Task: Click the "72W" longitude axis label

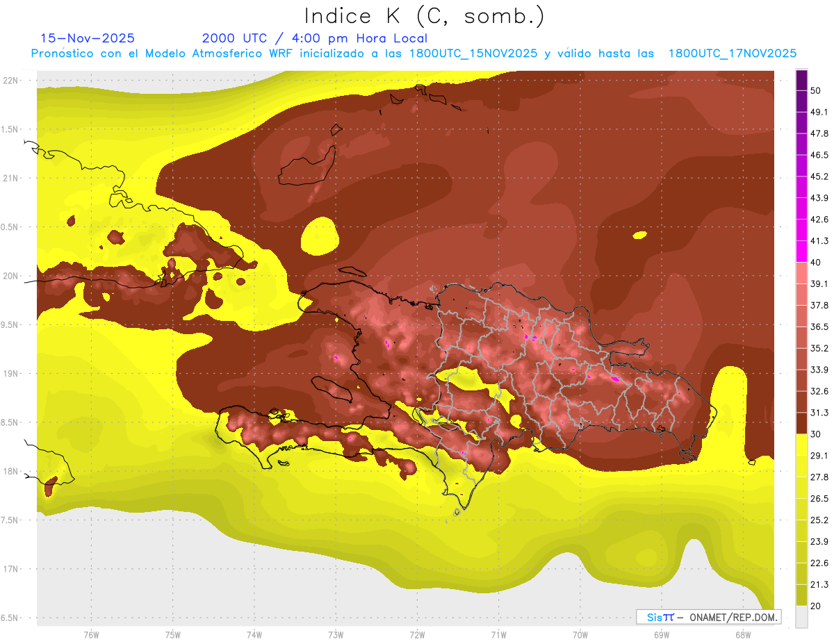Action: click(418, 634)
